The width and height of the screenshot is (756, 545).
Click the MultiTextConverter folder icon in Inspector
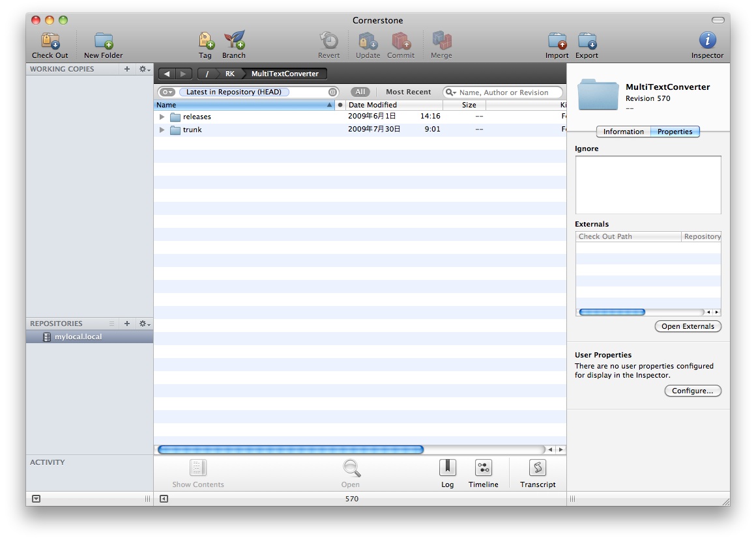coord(598,94)
